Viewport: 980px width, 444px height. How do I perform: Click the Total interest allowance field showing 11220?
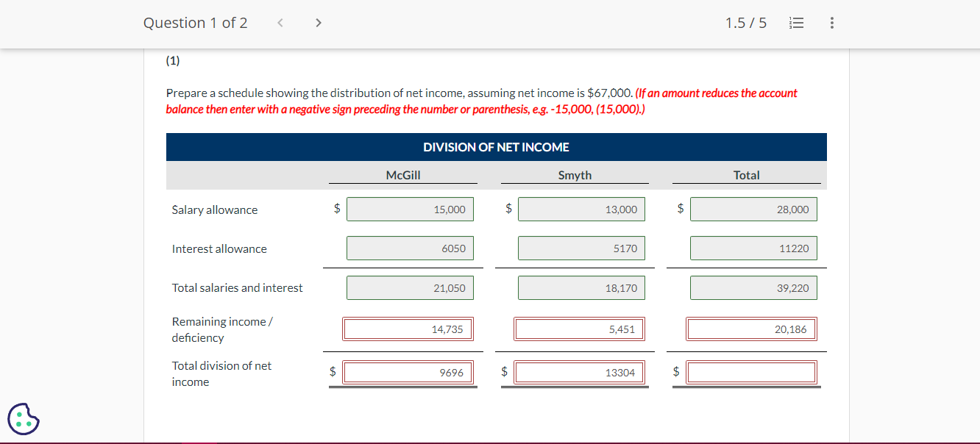pos(753,248)
